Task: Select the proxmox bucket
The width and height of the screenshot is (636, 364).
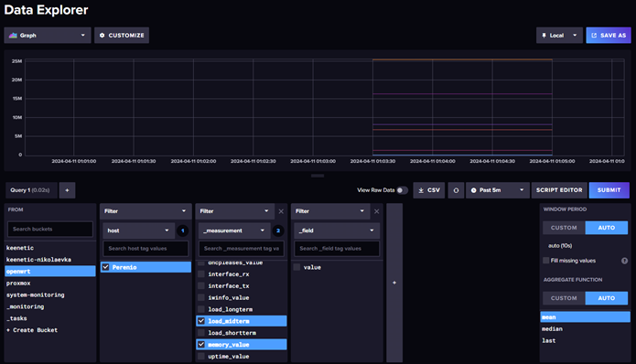Action: click(x=50, y=283)
